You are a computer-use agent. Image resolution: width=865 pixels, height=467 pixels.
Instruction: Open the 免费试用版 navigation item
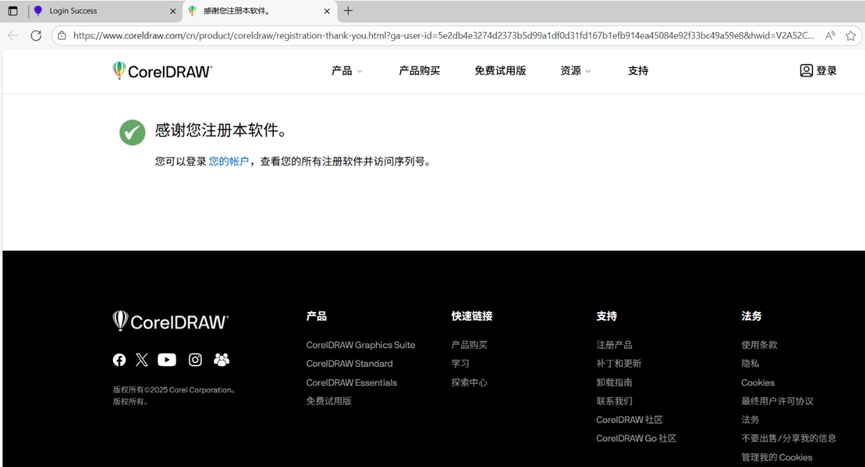500,71
